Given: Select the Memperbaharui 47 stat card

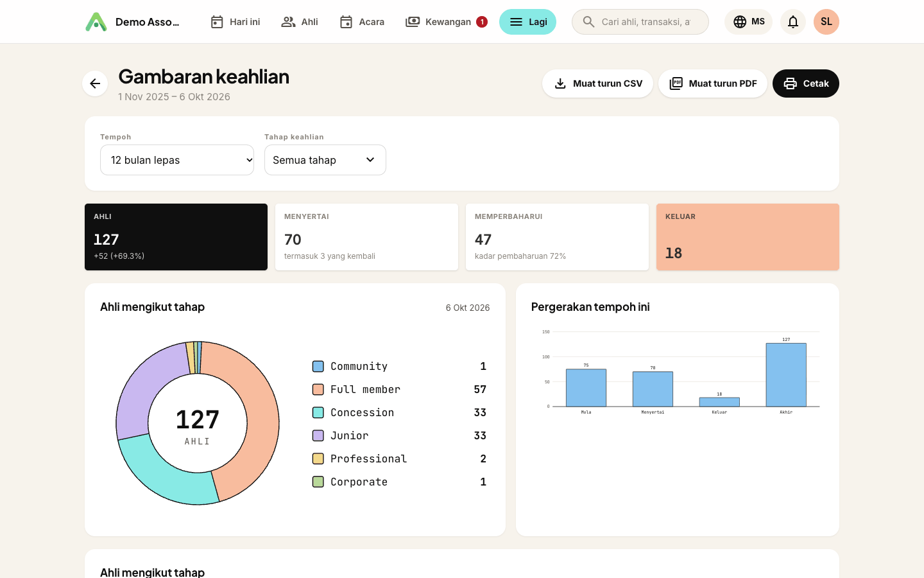Looking at the screenshot, I should click(x=557, y=237).
